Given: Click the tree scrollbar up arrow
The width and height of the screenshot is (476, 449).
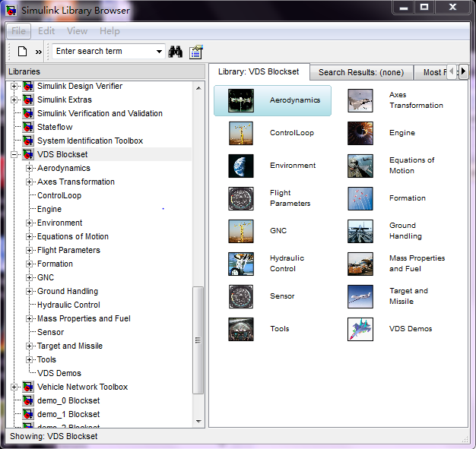Looking at the screenshot, I should [x=198, y=88].
